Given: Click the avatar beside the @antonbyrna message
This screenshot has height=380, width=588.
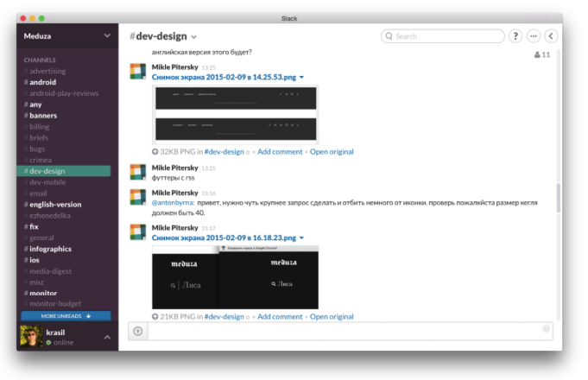Looking at the screenshot, I should tap(137, 197).
